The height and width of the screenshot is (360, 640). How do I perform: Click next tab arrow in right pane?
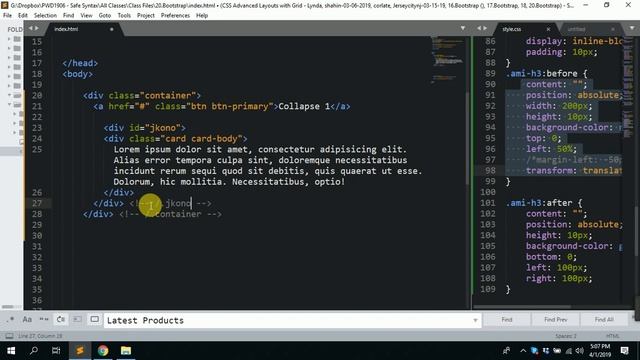pyautogui.click(x=485, y=28)
